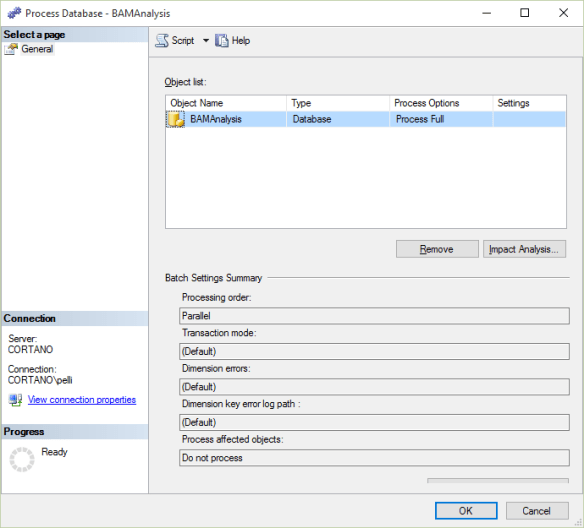Open the Process Full options cell
This screenshot has width=584, height=528.
click(x=441, y=120)
